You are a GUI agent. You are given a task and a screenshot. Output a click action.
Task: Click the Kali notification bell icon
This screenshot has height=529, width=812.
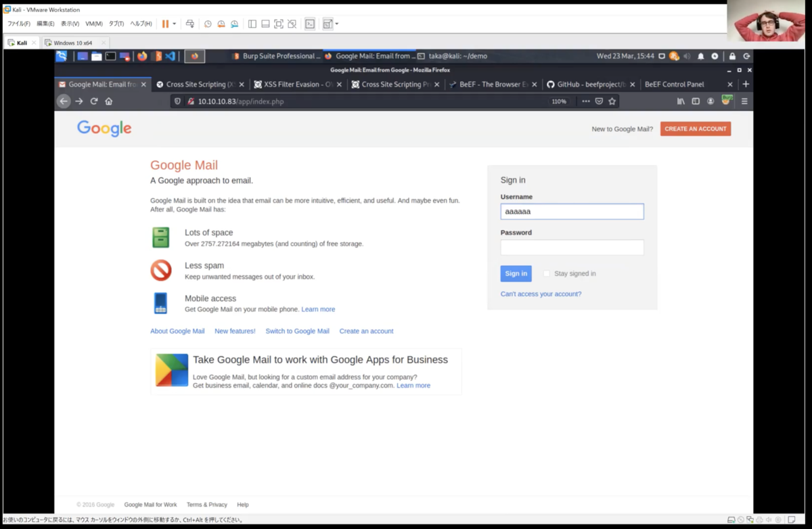pos(701,56)
